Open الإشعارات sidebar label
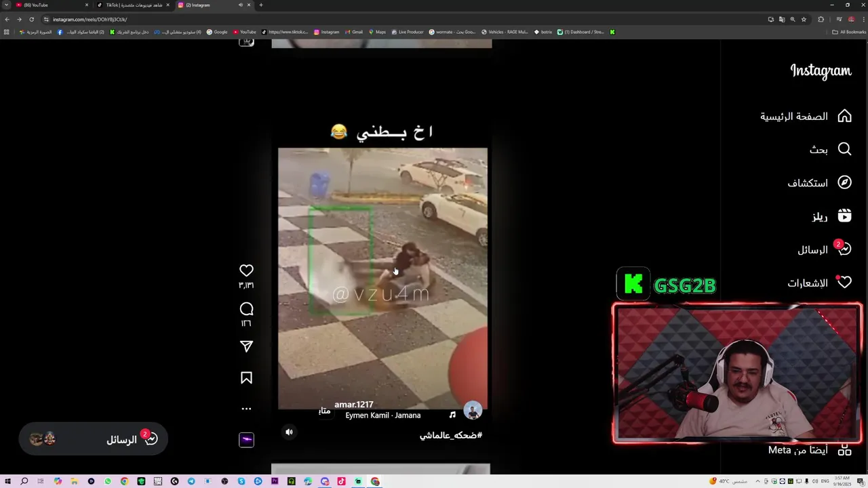 click(x=808, y=283)
